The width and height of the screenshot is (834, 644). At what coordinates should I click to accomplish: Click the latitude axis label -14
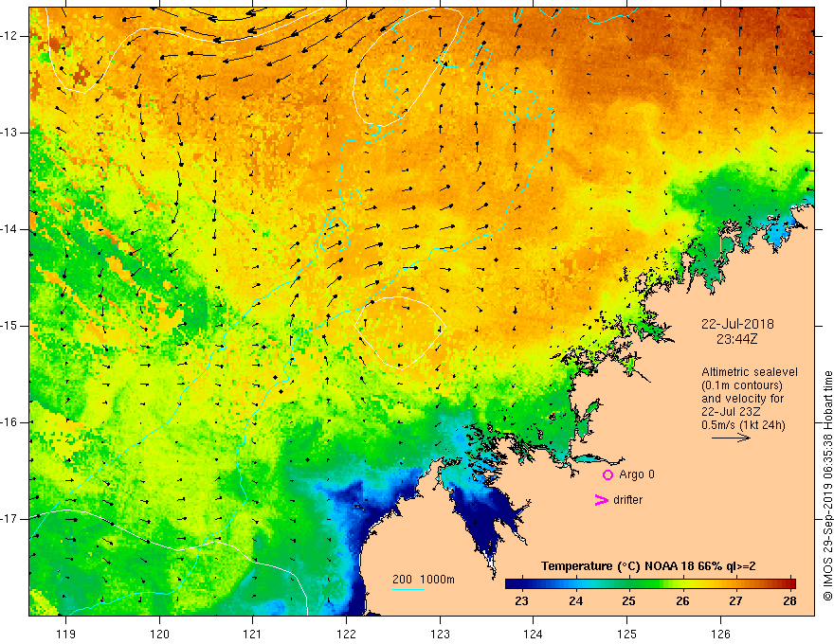coord(9,229)
